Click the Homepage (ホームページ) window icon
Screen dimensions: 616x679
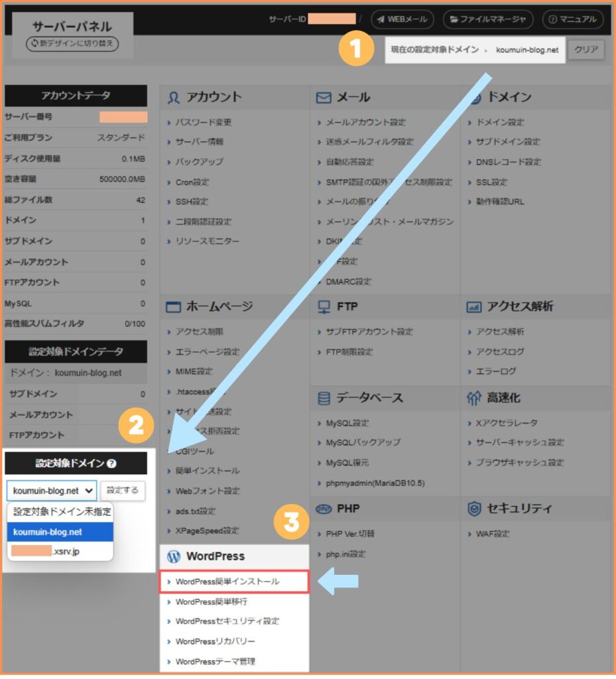174,307
